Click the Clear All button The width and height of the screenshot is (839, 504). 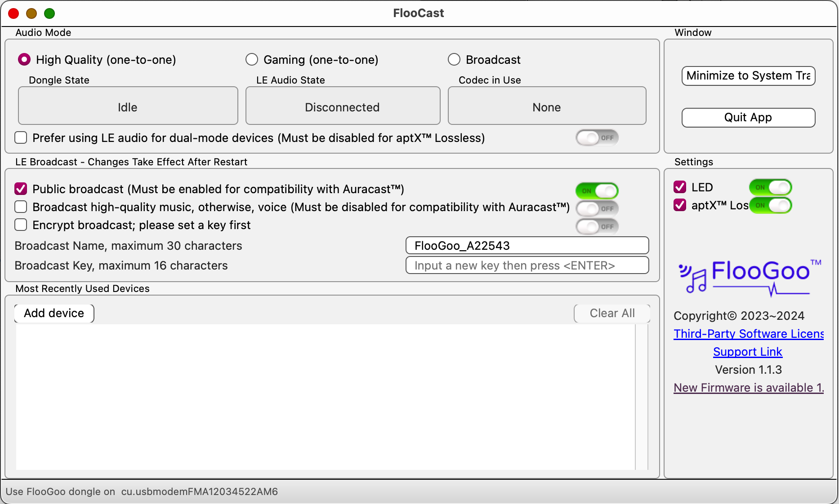(x=612, y=313)
